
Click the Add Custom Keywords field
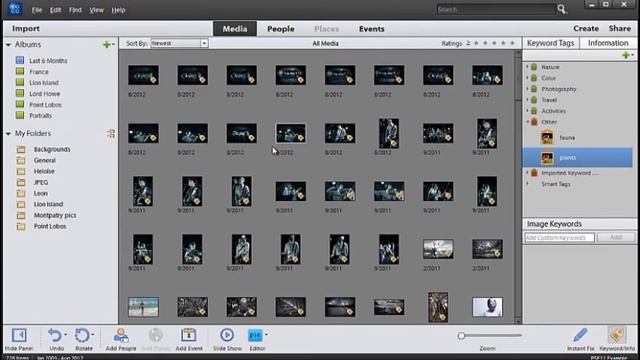pos(559,237)
